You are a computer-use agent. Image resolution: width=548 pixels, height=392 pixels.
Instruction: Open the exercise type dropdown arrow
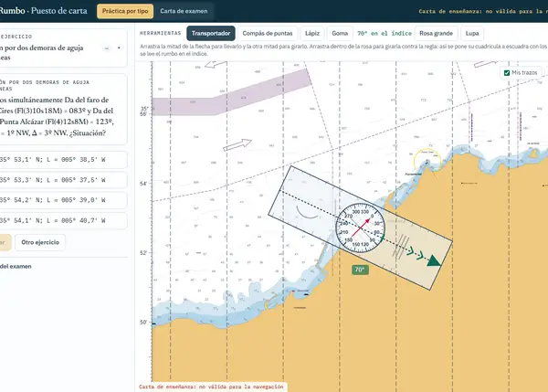click(x=119, y=48)
